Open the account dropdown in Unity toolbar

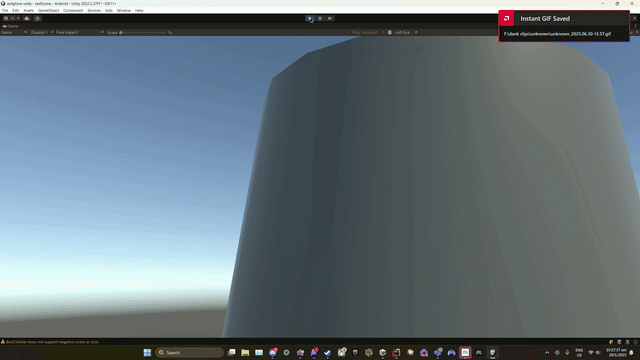click(11, 18)
